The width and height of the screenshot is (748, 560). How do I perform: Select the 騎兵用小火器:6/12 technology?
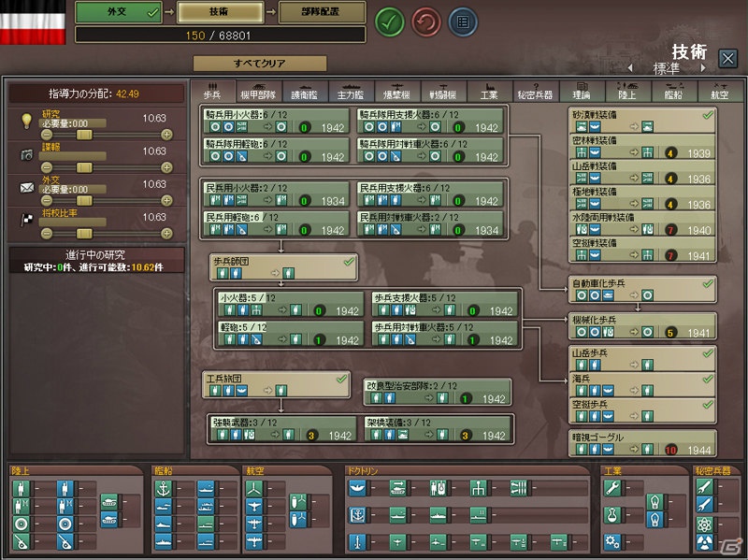(277, 122)
